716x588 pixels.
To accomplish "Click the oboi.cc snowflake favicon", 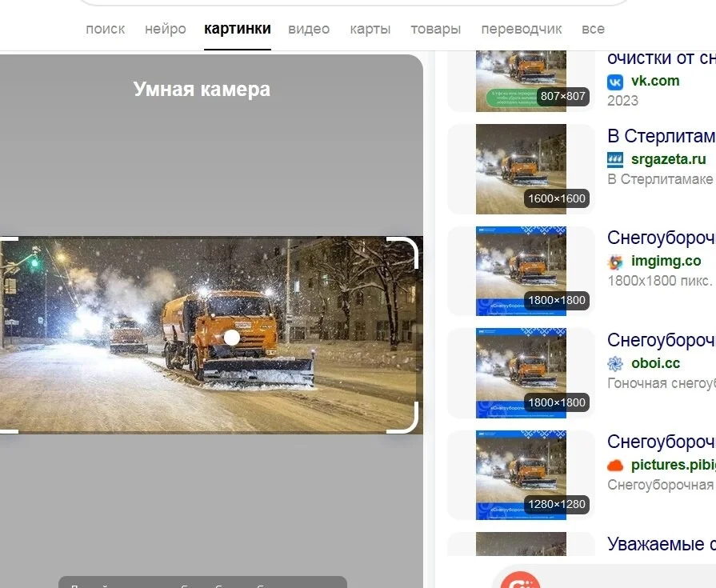I will coord(615,364).
